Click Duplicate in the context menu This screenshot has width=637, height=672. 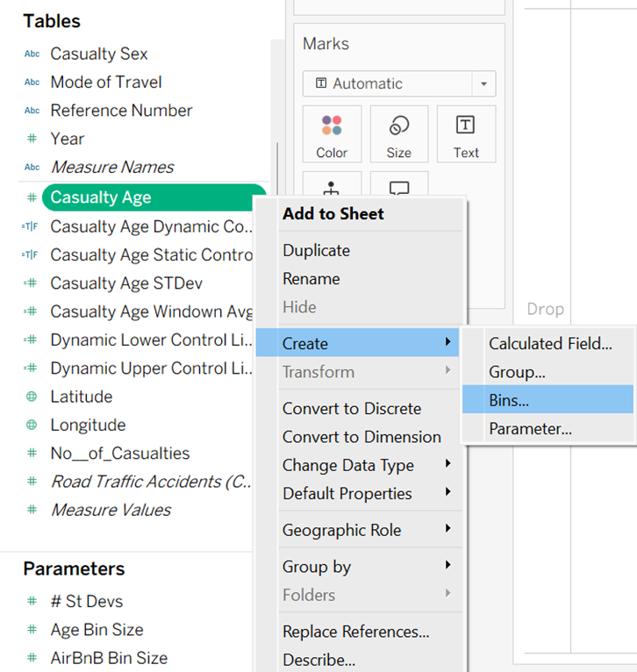pyautogui.click(x=316, y=250)
